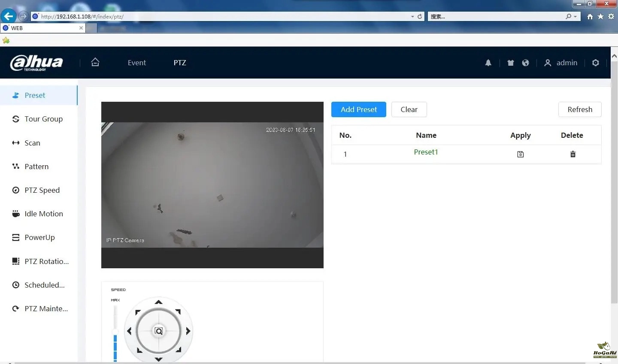The image size is (618, 364).
Task: Click the Refresh button
Action: (579, 109)
